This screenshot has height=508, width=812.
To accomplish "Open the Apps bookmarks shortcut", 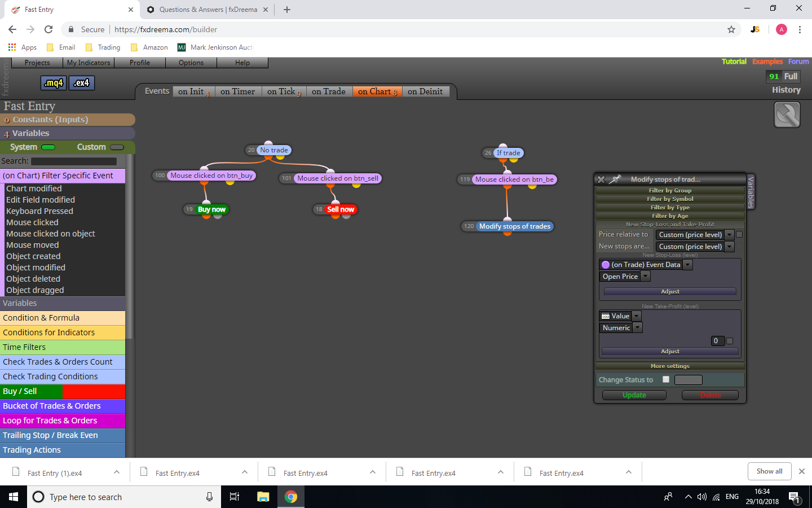I will point(23,47).
